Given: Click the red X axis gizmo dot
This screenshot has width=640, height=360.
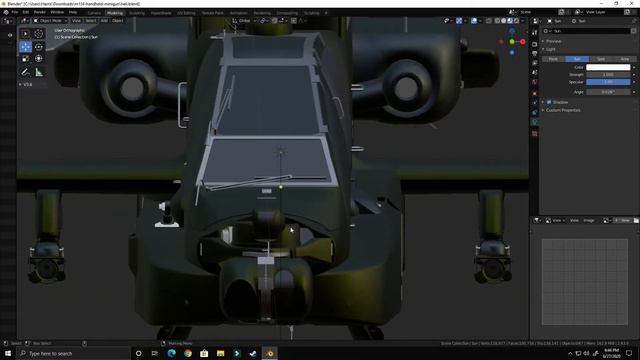Looking at the screenshot, I should (x=522, y=42).
